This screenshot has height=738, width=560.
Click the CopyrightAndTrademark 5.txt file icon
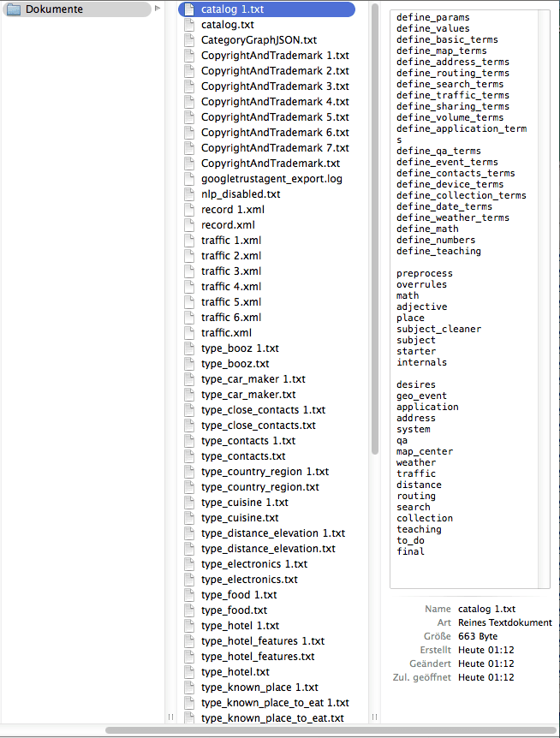(x=189, y=117)
